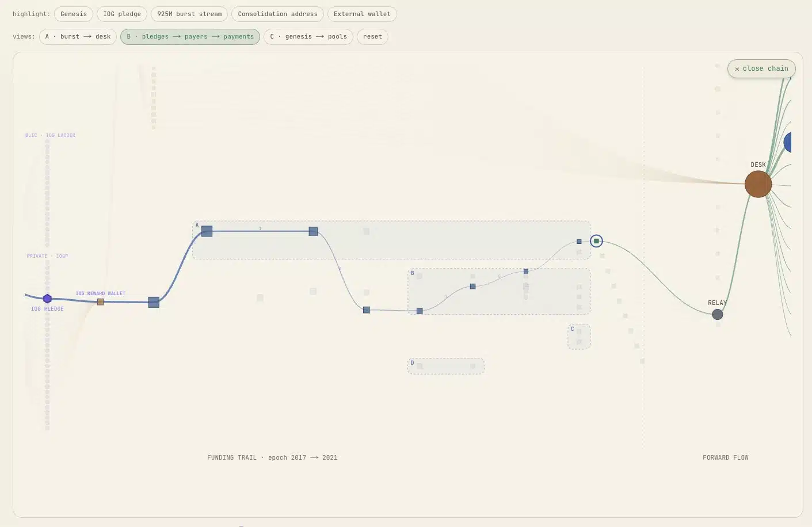Screen dimensions: 812x527
Task: Click the group A label
Action: pyautogui.click(x=197, y=226)
